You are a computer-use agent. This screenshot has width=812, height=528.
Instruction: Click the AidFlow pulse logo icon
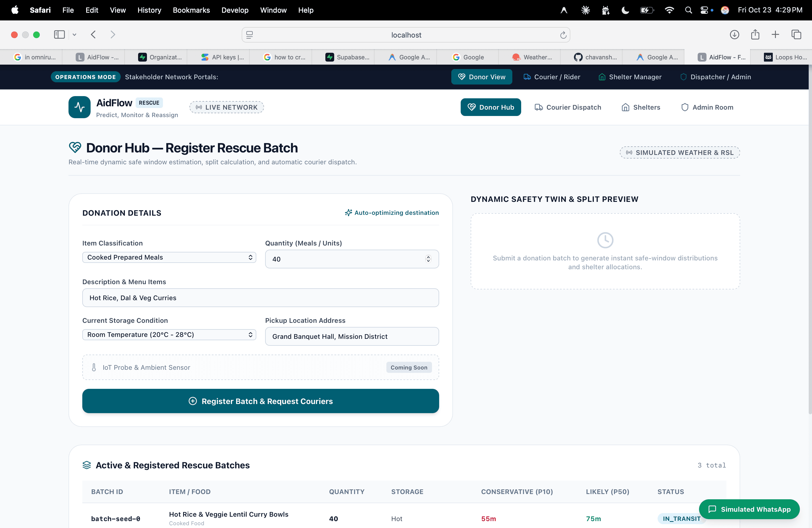79,107
